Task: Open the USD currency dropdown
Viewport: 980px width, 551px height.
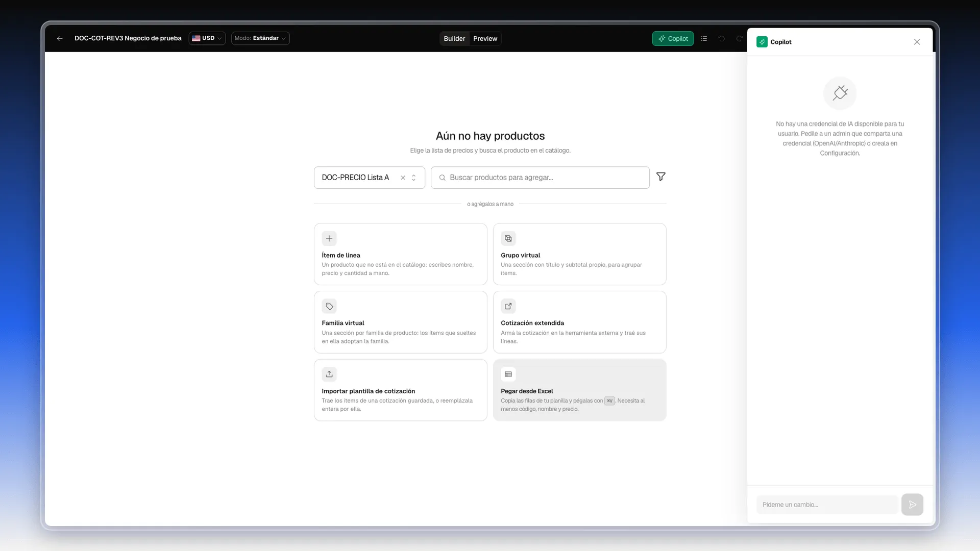Action: pyautogui.click(x=207, y=38)
